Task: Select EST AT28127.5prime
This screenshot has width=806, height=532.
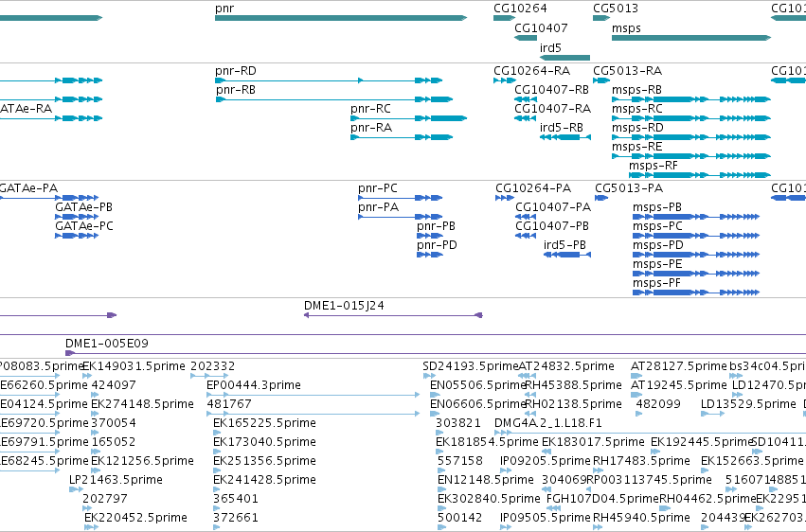Action: [637, 376]
